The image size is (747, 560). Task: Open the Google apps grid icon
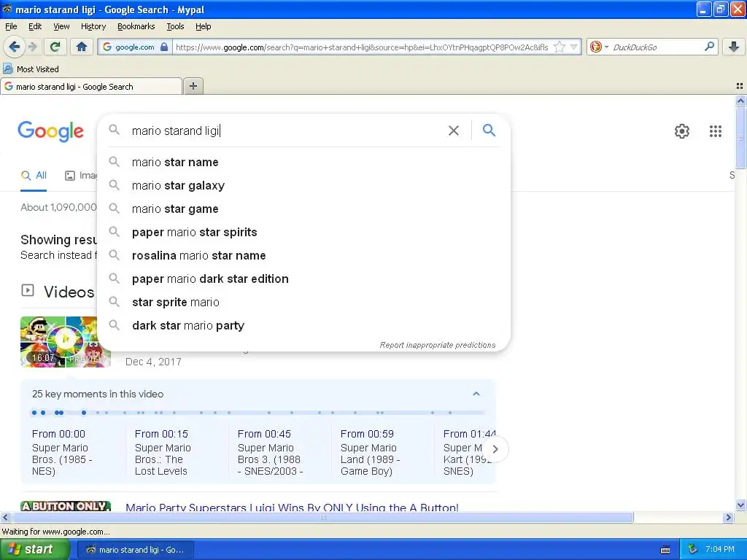(x=715, y=131)
